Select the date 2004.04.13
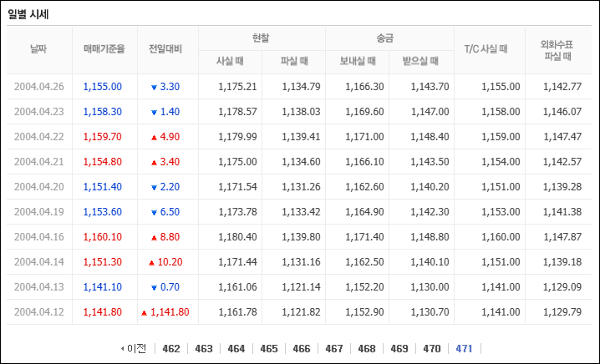600x364 pixels. pos(39,287)
